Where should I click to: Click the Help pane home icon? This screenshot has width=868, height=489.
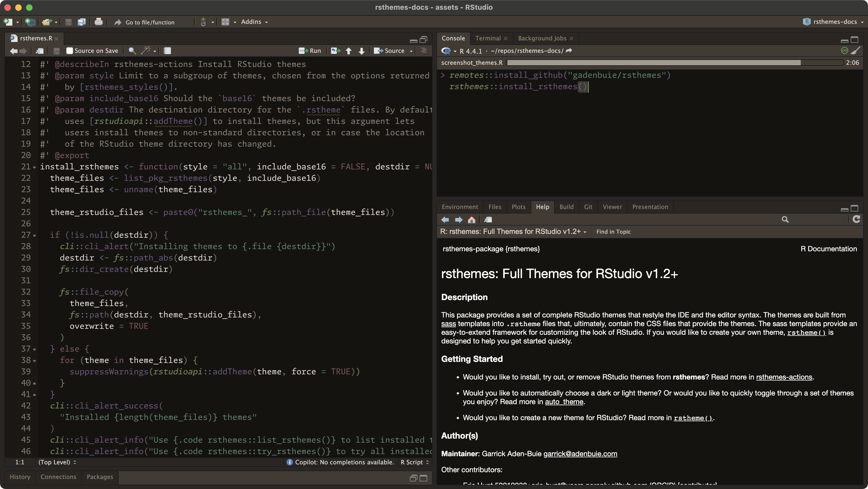point(471,220)
